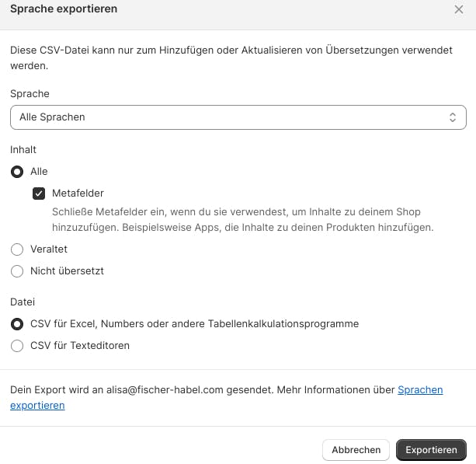476x464 pixels.
Task: Click the Metafelder description help text
Action: [241, 220]
